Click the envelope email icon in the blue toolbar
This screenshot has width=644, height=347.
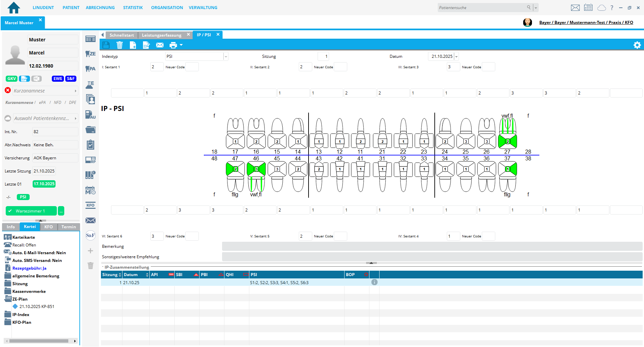pos(160,45)
